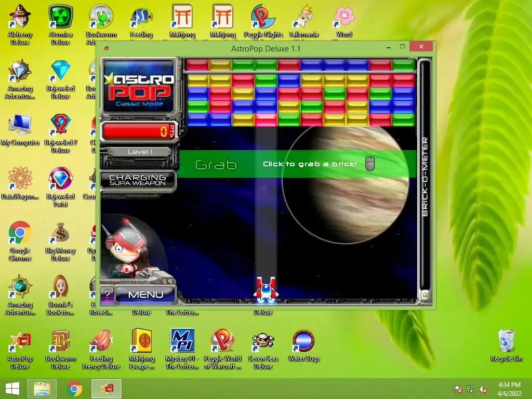Screen dimensions: 532x399
Task: Open the Word flower desktop icon
Action: [x=344, y=21]
